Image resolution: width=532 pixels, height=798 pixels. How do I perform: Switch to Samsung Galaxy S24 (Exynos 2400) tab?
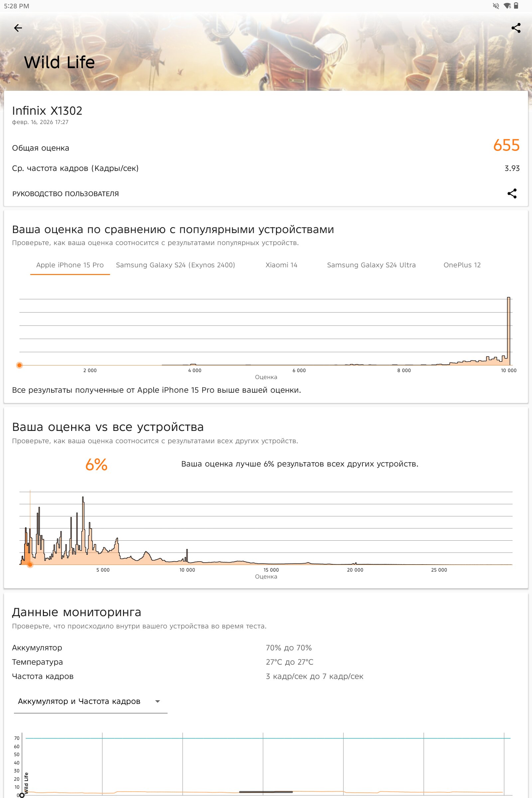click(x=176, y=265)
